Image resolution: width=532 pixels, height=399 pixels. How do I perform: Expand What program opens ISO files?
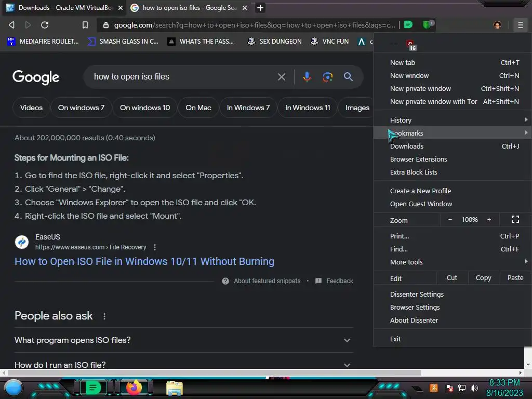pos(183,340)
